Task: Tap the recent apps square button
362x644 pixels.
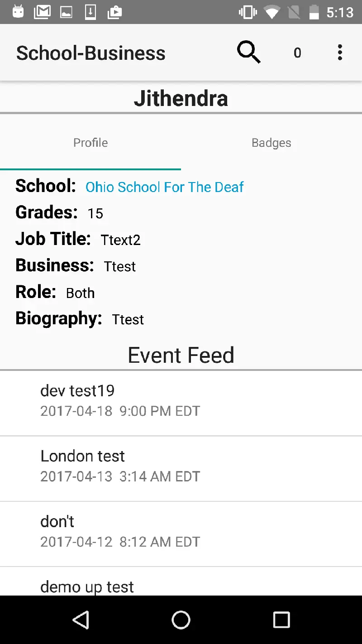Action: tap(281, 620)
